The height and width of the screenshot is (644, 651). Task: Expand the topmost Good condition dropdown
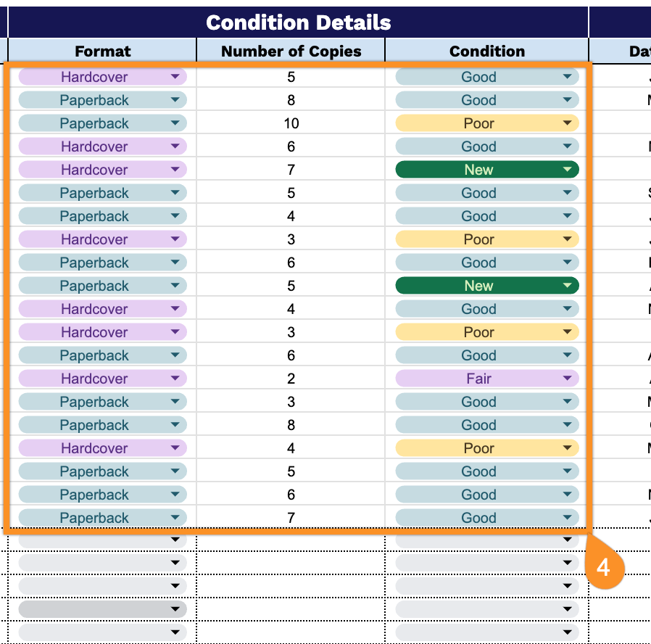click(567, 77)
